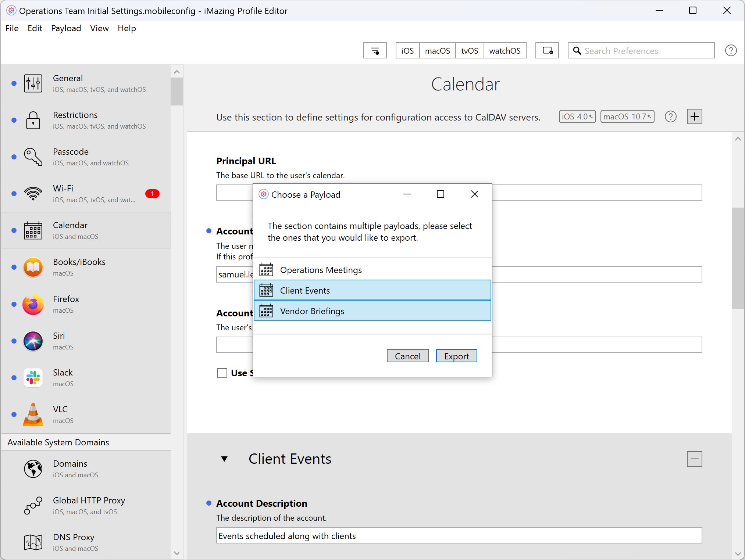Click the Export button
This screenshot has height=560, width=745.
pyautogui.click(x=456, y=356)
